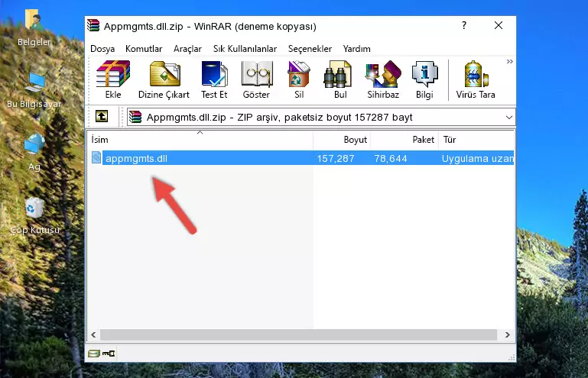588x378 pixels.
Task: Sort by the Paket column header
Action: [x=404, y=140]
